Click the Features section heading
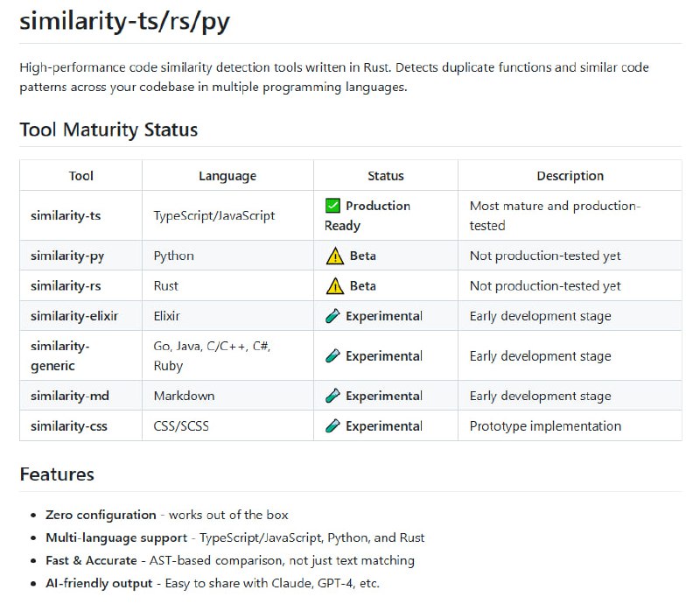This screenshot has width=700, height=604. (56, 474)
